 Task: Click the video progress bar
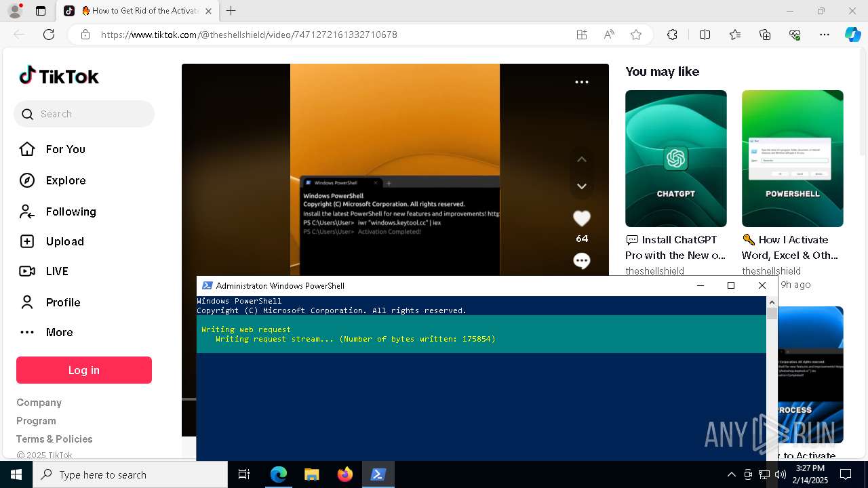click(x=189, y=399)
